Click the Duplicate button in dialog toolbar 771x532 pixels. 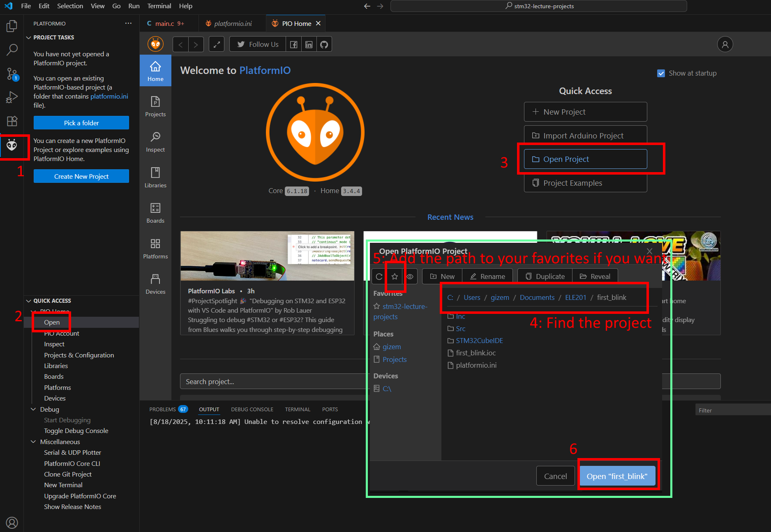(x=545, y=276)
